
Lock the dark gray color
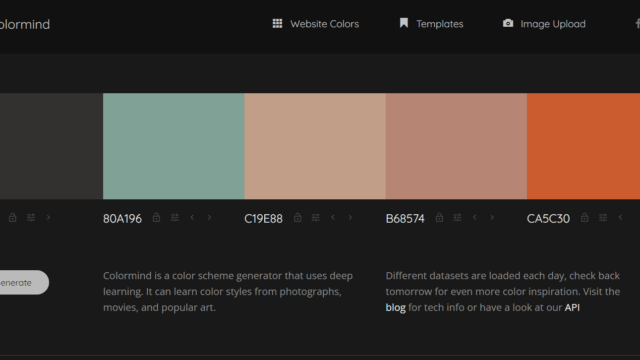point(13,218)
